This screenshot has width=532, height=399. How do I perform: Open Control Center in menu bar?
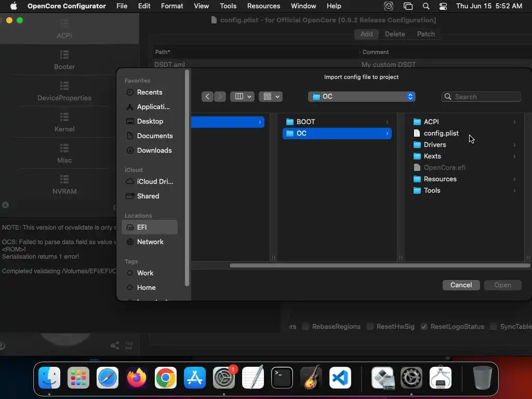tap(443, 6)
